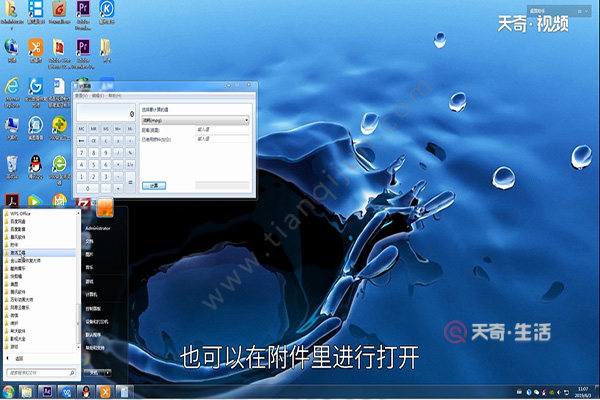Expand the WPS Office folder in Start menu
The image size is (600, 400).
[24, 214]
